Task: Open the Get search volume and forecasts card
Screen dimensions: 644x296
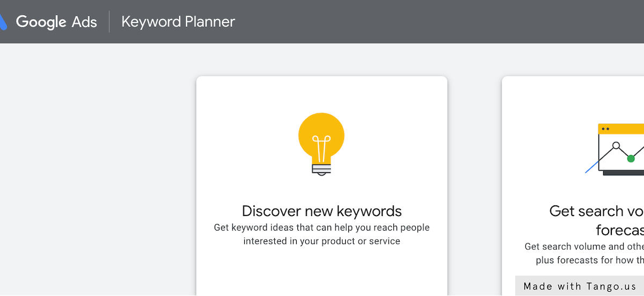Action: pyautogui.click(x=573, y=186)
